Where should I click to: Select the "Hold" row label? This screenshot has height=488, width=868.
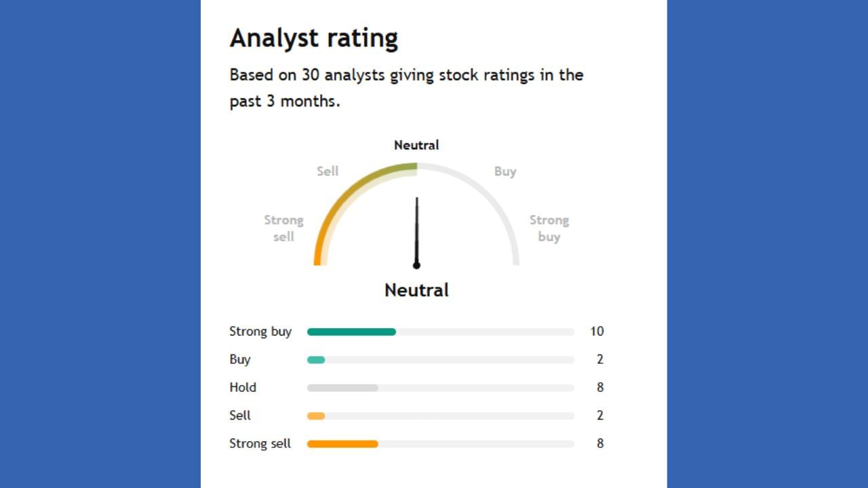tap(243, 388)
